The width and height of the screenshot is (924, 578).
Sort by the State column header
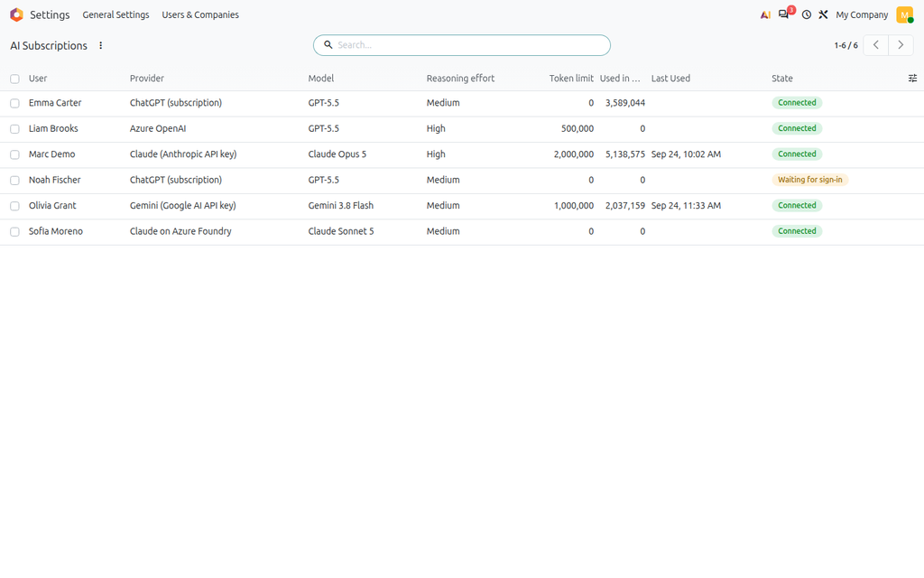pyautogui.click(x=782, y=79)
